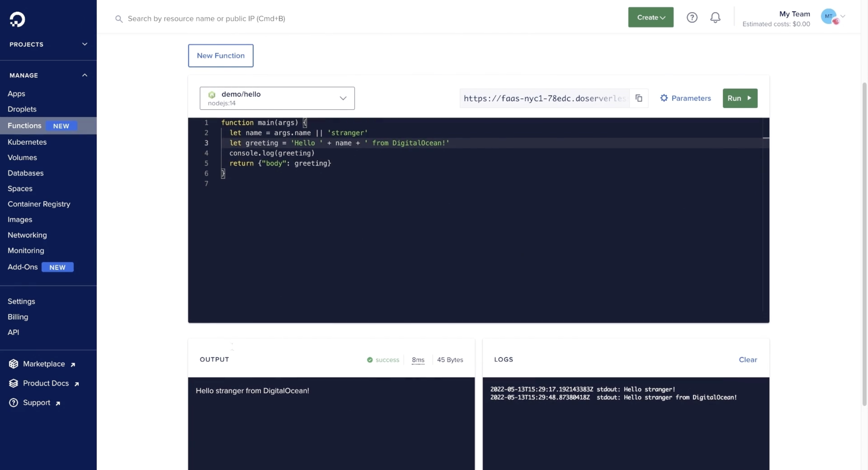The image size is (868, 470).
Task: Expand the PROJECTS section
Action: (48, 44)
